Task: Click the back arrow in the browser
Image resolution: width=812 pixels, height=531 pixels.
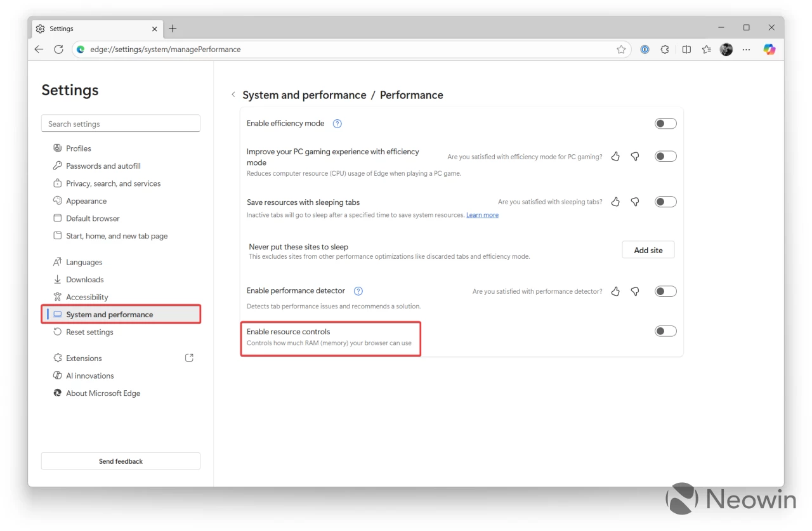Action: 39,49
